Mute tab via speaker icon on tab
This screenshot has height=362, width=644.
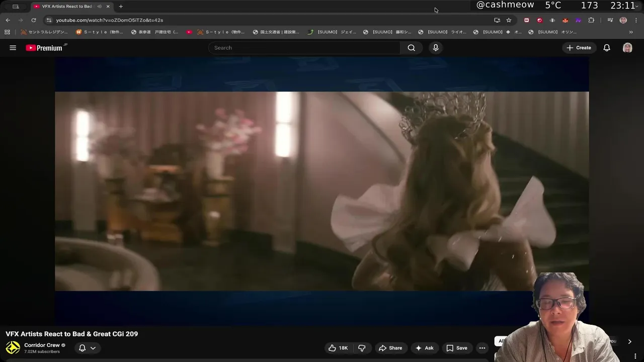(99, 7)
